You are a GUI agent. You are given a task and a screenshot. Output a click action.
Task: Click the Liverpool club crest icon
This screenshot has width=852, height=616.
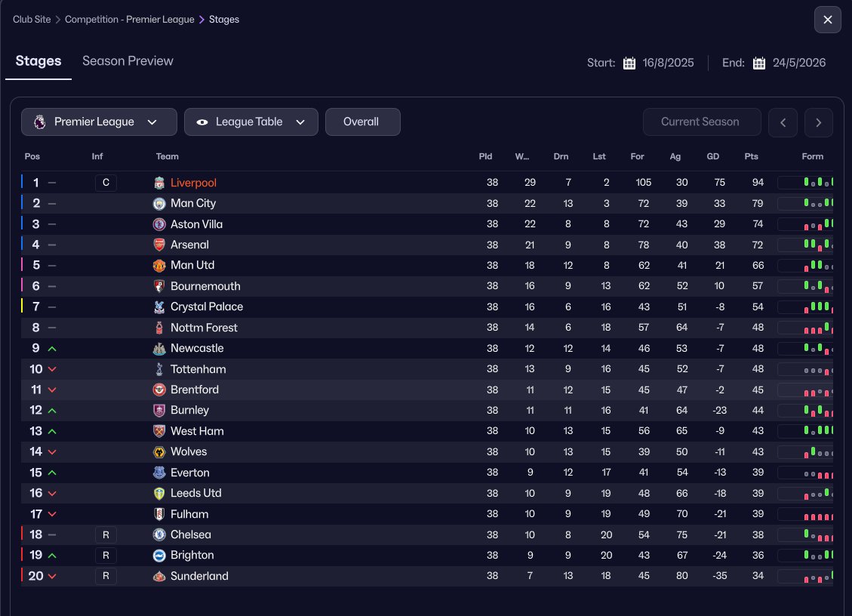coord(159,183)
